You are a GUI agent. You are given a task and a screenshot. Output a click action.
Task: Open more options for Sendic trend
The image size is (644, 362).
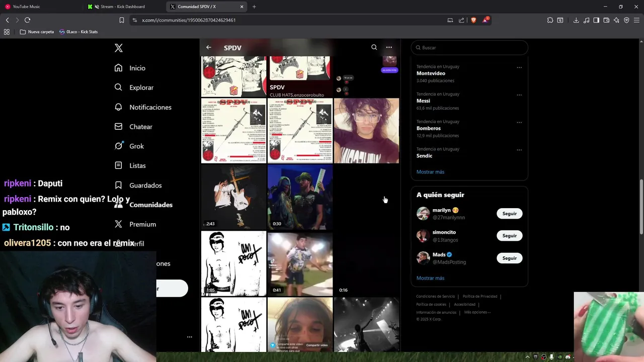point(519,150)
